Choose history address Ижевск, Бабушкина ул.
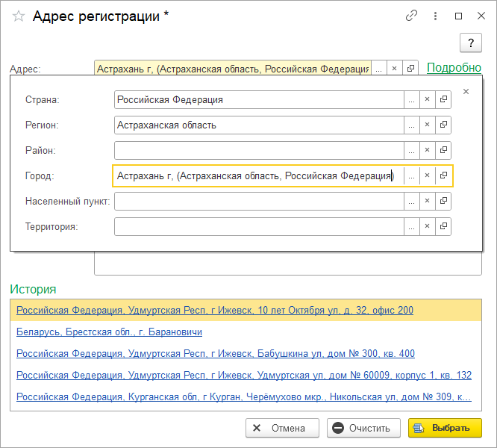Screen dimensions: 497x448 point(215,353)
